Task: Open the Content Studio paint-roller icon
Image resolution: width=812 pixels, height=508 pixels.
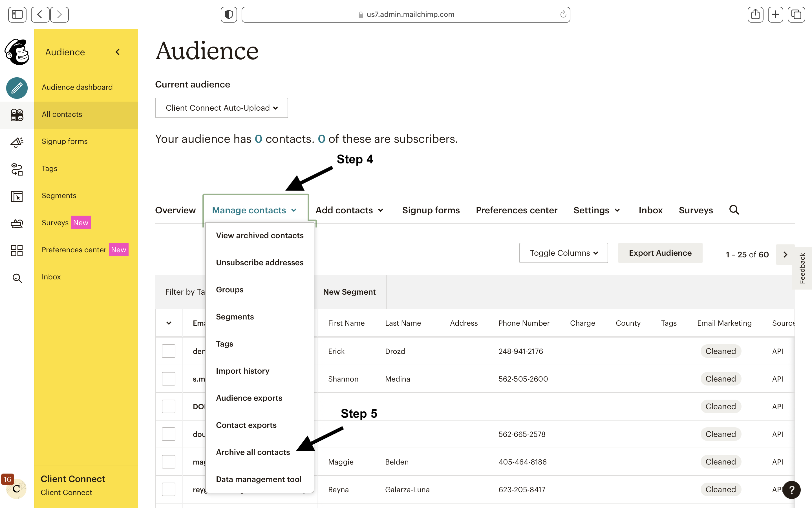Action: [x=17, y=224]
